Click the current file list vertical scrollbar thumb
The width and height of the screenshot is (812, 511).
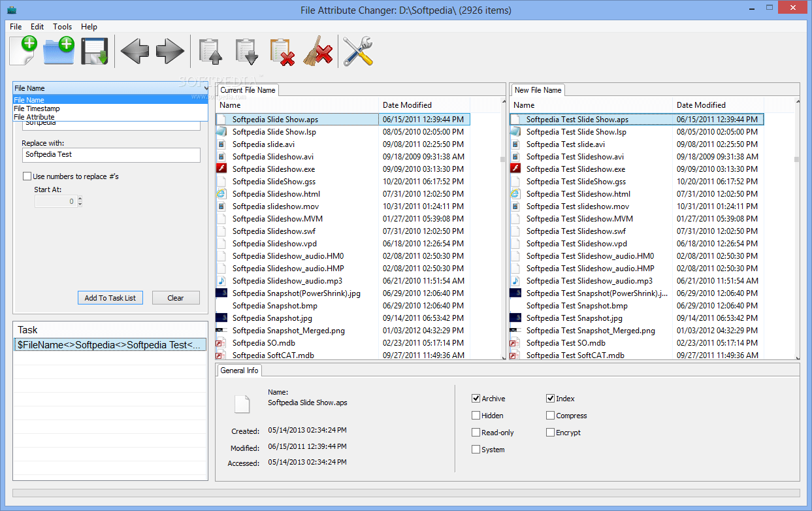(x=503, y=159)
